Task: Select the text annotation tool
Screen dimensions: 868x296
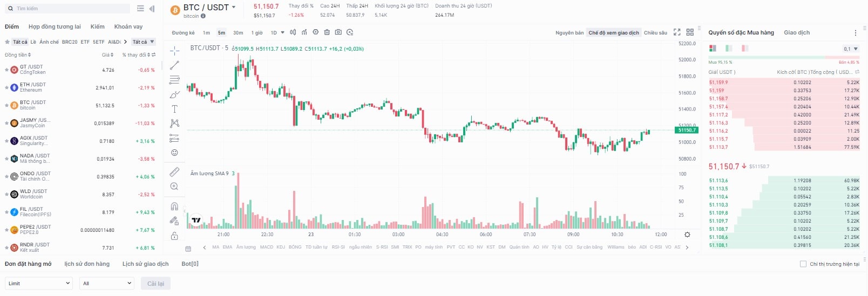Action: [174, 109]
